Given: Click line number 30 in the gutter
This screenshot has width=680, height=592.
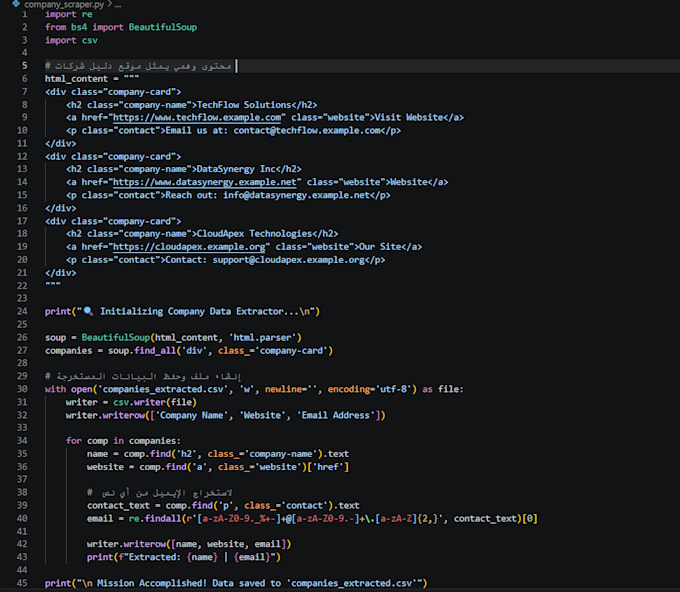Looking at the screenshot, I should (22, 389).
